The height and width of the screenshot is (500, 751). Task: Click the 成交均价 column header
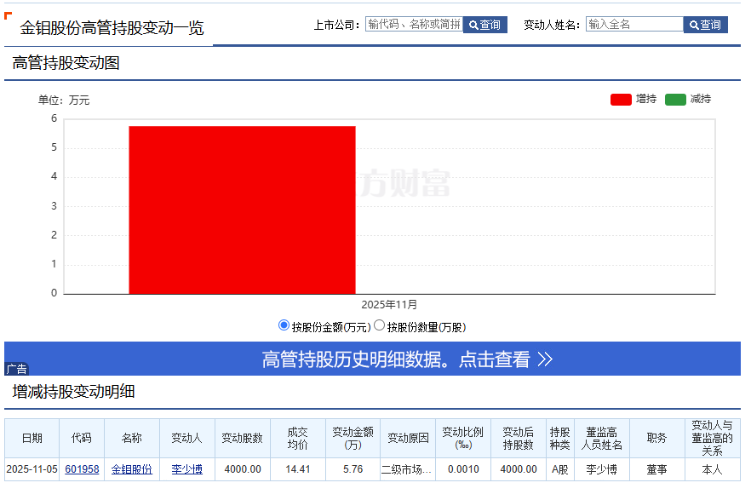(297, 438)
